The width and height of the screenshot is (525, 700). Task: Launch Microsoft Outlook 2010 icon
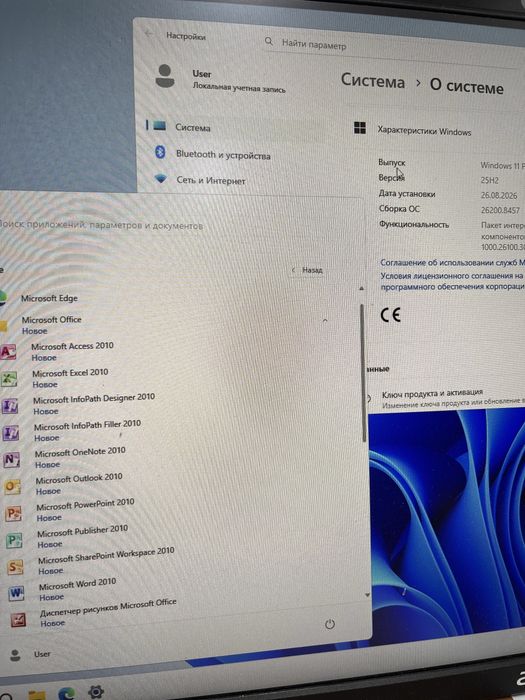pos(12,486)
